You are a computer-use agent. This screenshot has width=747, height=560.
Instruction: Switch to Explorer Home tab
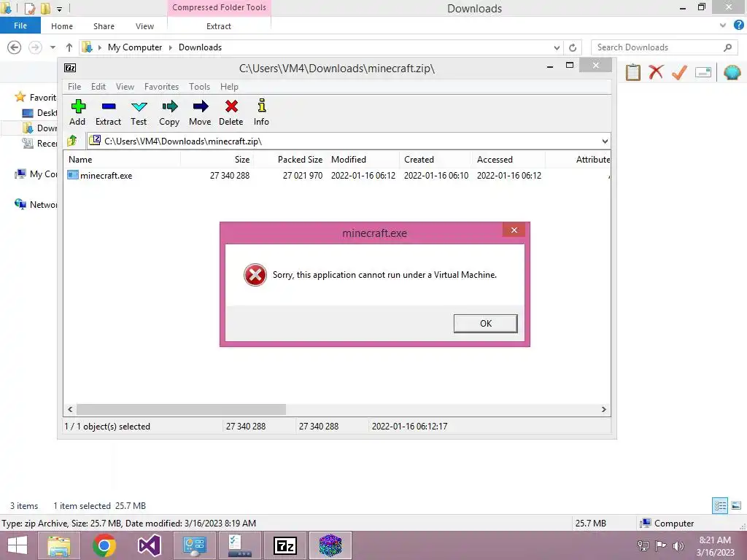(62, 26)
